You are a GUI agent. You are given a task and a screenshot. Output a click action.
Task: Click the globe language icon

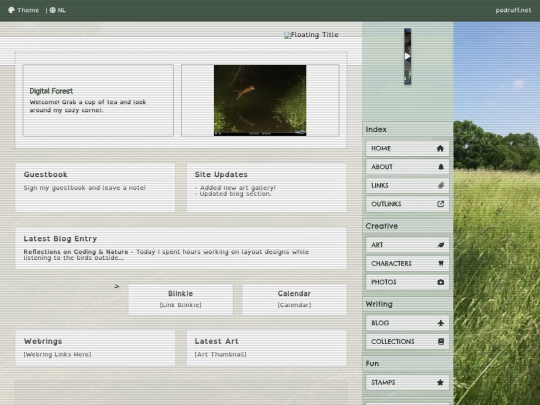(53, 10)
